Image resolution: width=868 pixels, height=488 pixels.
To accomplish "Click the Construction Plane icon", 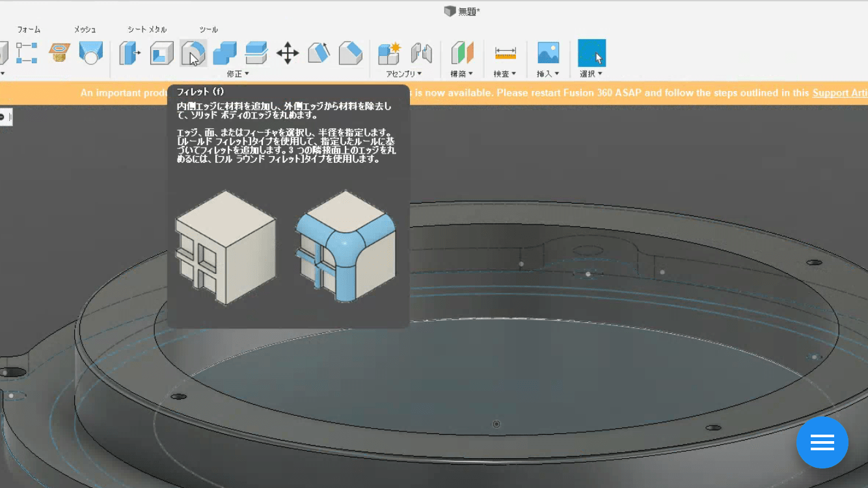I will coord(461,52).
